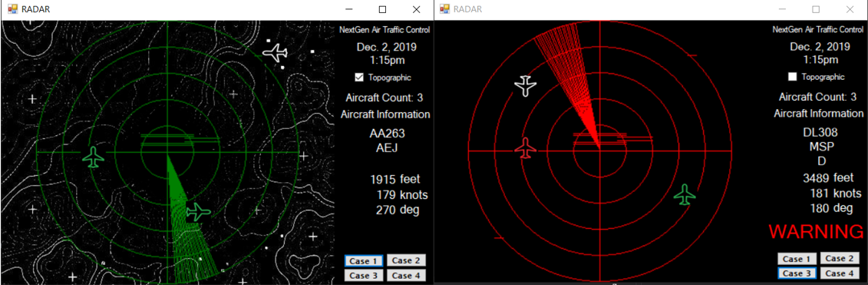Click Aircraft Count: 3 in left window
The height and width of the screenshot is (285, 868).
pos(384,98)
